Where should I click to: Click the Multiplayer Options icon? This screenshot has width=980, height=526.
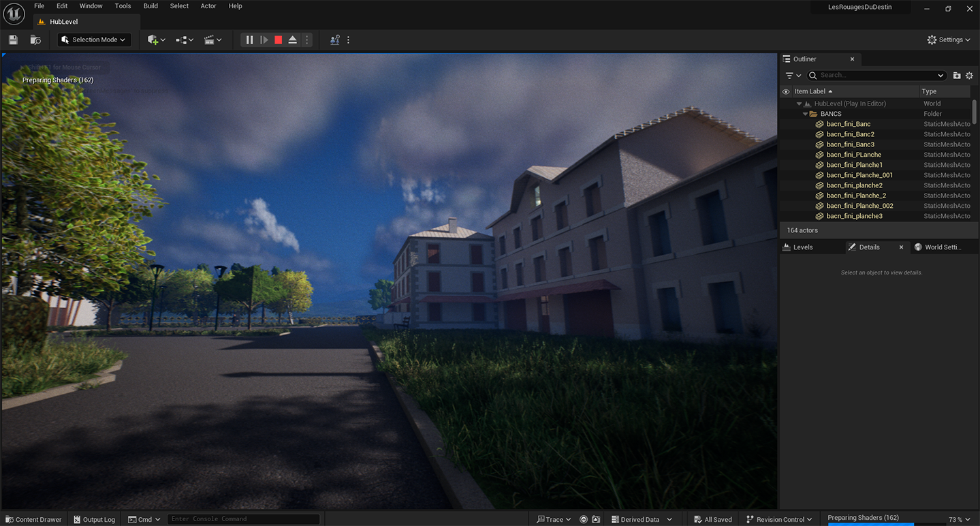point(334,40)
